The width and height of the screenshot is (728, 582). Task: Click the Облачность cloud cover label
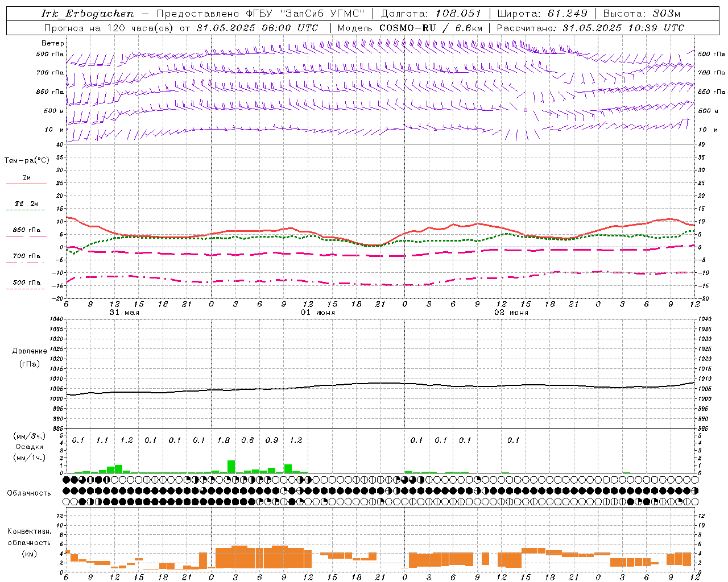(x=29, y=493)
